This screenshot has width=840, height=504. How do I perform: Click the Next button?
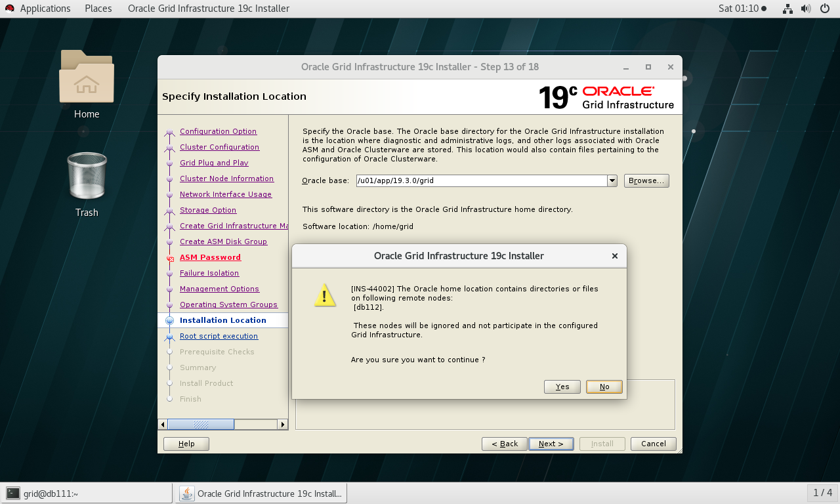pos(551,444)
